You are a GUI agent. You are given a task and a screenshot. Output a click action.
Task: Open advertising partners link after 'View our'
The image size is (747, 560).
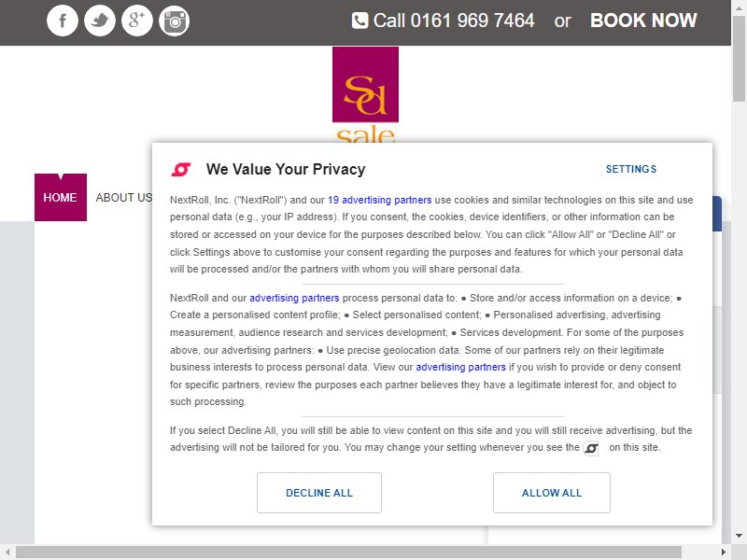coord(460,367)
